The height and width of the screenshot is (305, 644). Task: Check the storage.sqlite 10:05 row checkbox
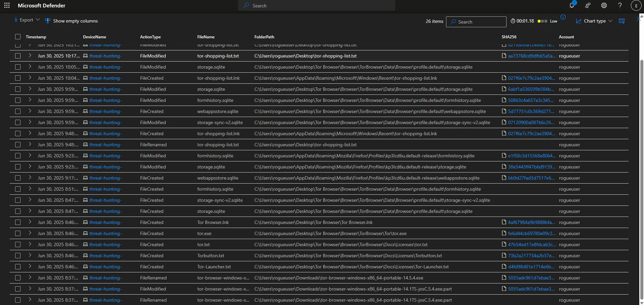(x=18, y=67)
